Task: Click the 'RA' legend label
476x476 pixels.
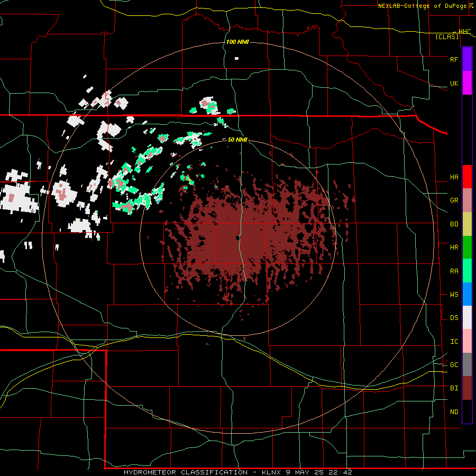Action: 454,271
